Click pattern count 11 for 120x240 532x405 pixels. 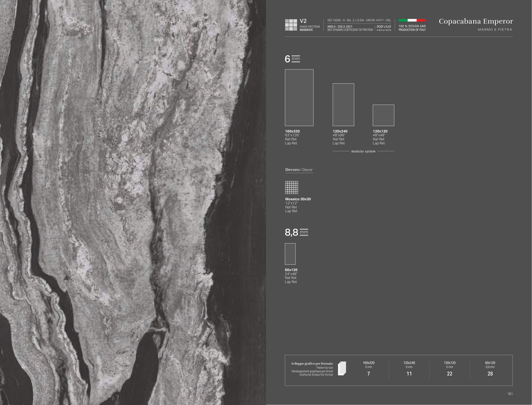point(409,374)
